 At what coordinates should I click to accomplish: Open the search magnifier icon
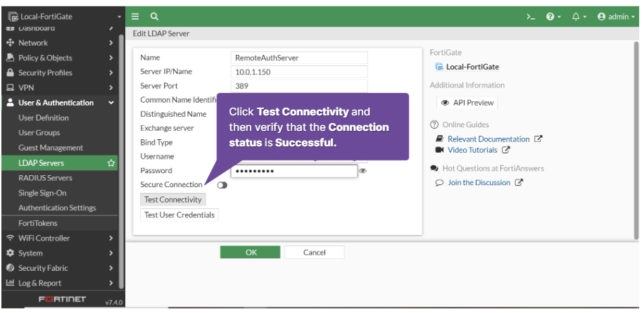tap(154, 16)
